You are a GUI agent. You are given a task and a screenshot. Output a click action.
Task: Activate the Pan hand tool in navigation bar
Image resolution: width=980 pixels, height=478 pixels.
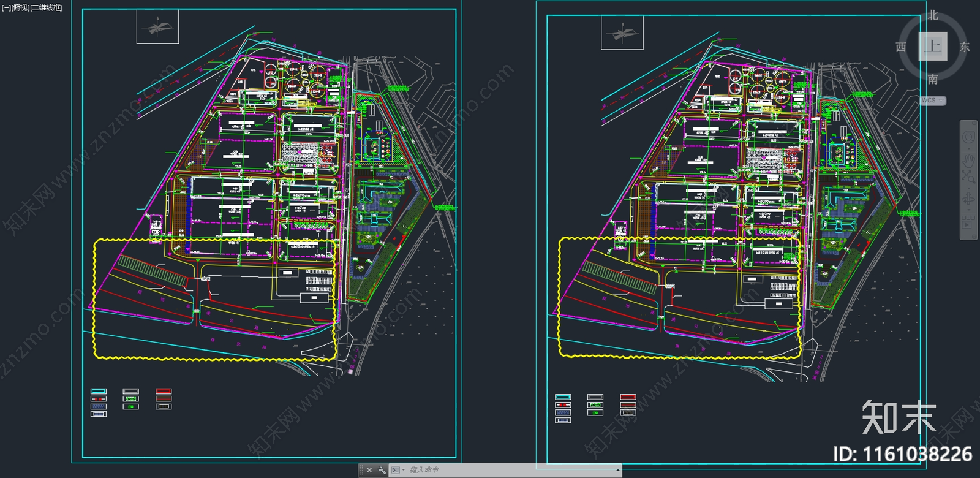point(968,159)
